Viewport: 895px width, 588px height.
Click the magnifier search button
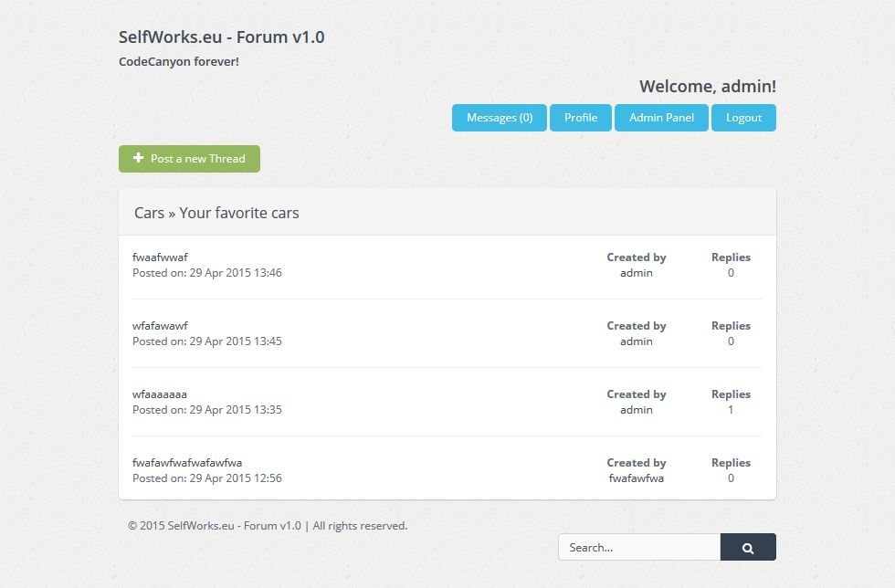pyautogui.click(x=748, y=548)
